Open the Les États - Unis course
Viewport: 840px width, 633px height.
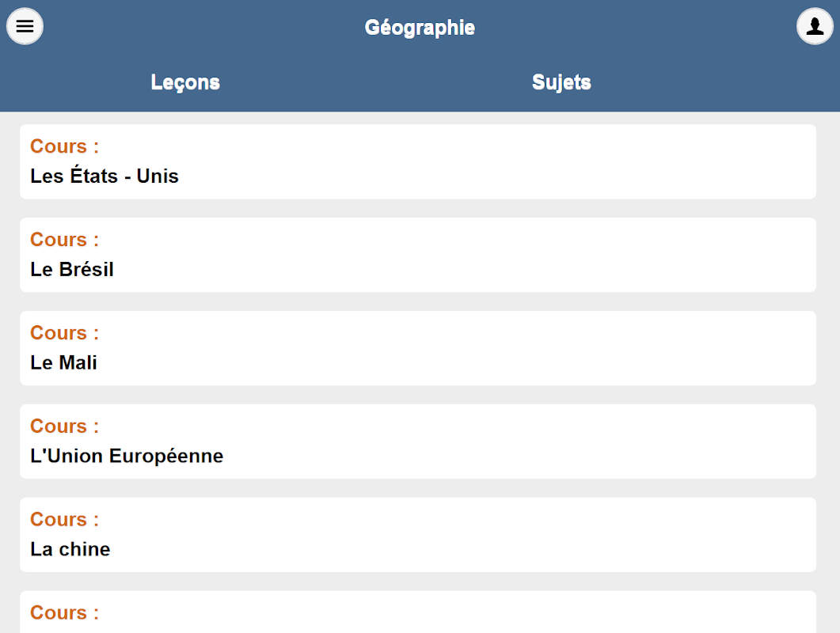click(x=105, y=176)
